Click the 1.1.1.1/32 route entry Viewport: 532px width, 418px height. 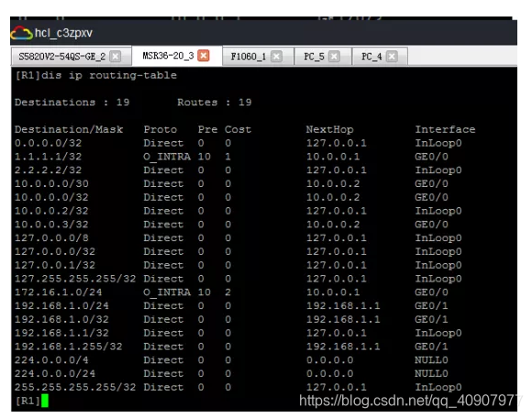click(231, 157)
